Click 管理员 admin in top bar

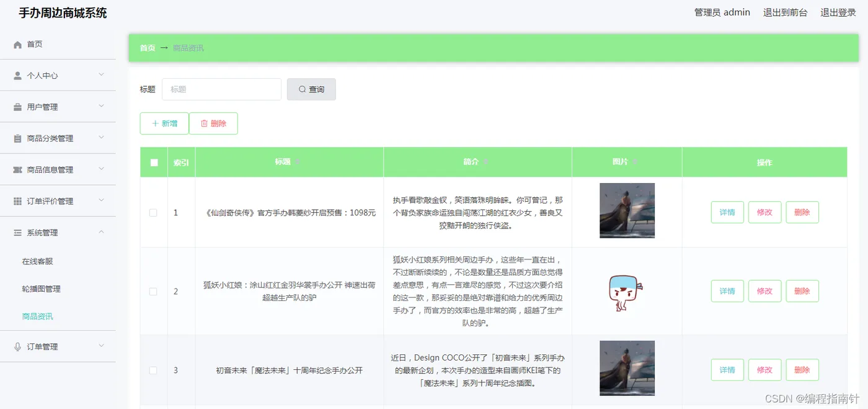[x=722, y=12]
